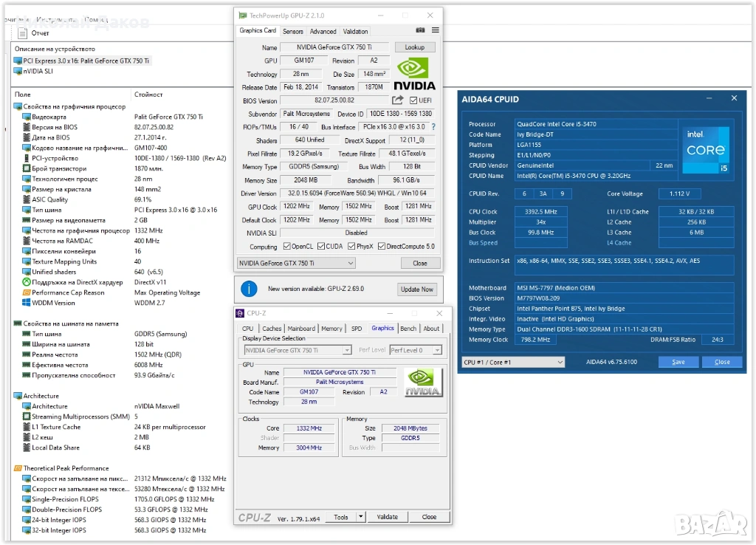Viewport: 756px width, 545px height.
Task: Toggle the UEFI checkbox
Action: point(413,100)
